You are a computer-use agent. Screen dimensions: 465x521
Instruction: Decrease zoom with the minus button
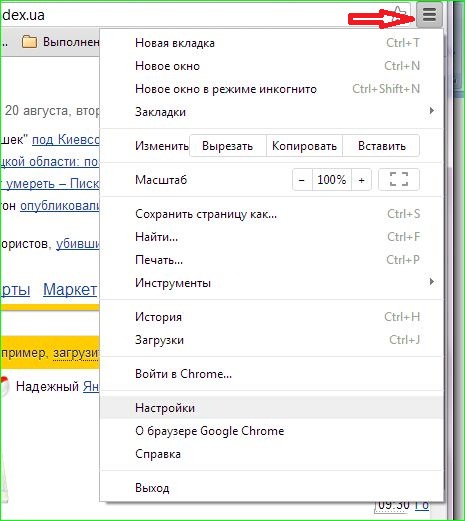coord(302,180)
